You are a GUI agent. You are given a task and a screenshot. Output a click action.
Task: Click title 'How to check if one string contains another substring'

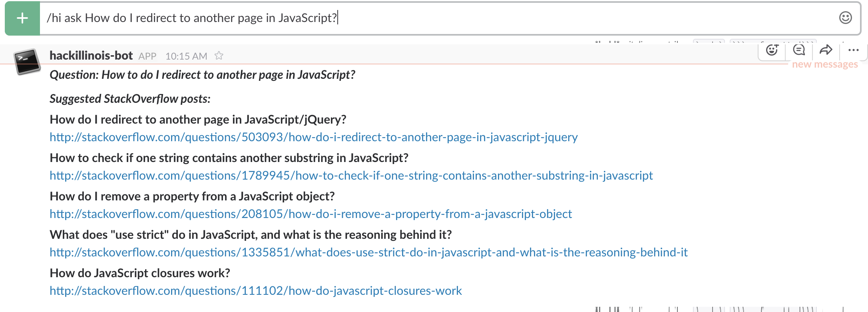(x=229, y=158)
